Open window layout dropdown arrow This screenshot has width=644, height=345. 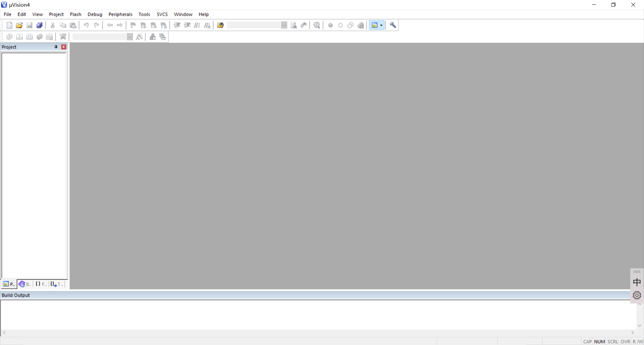click(x=381, y=25)
